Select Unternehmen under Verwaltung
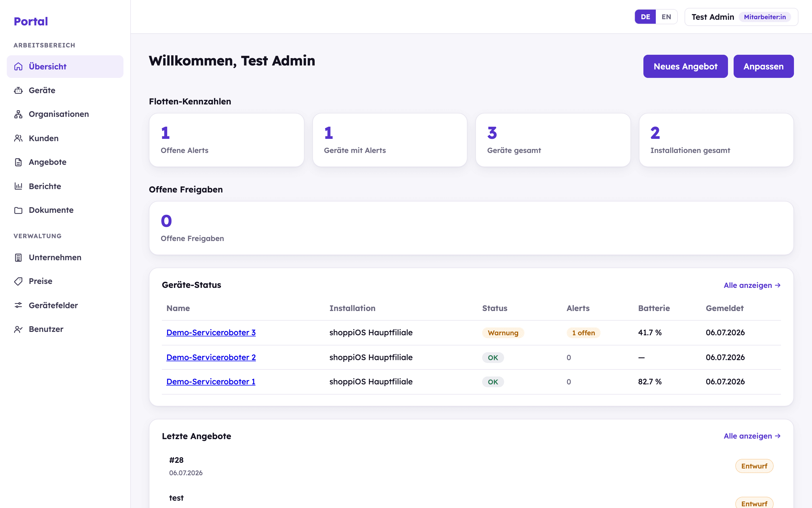This screenshot has width=812, height=508. 65,257
